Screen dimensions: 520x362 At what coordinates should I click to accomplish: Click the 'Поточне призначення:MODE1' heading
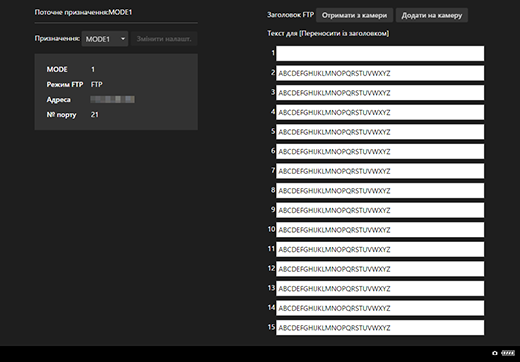point(83,12)
